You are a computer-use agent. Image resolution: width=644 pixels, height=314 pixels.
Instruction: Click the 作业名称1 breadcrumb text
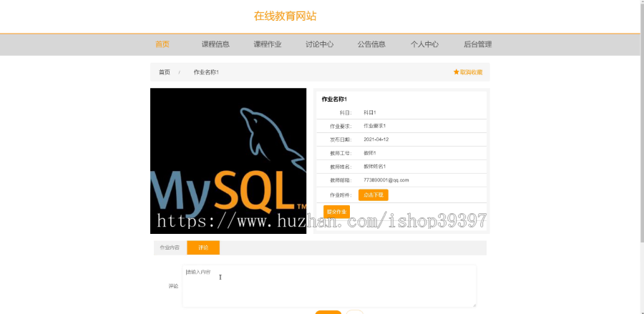pos(206,72)
